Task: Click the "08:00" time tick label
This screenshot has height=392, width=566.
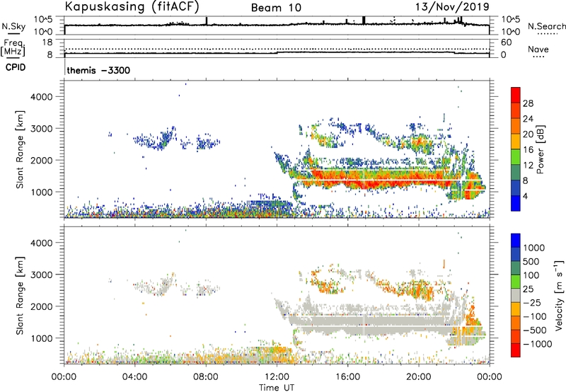Action: (206, 377)
